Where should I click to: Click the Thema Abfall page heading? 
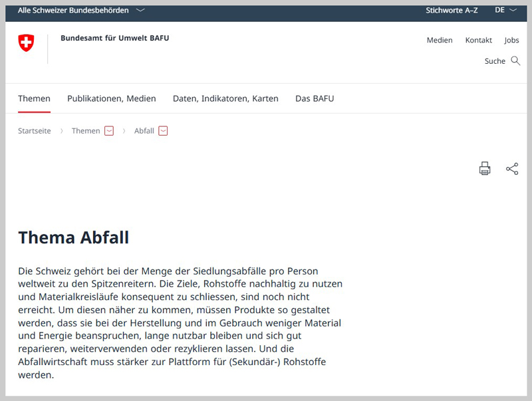(x=73, y=237)
